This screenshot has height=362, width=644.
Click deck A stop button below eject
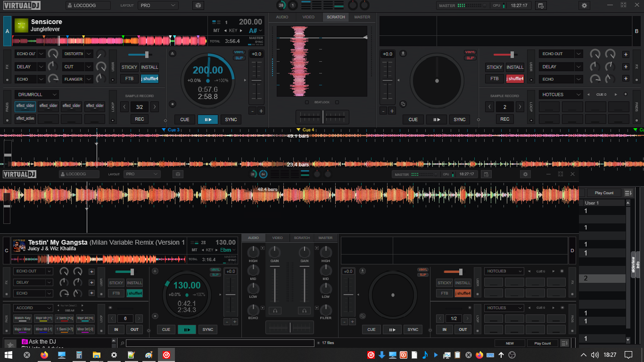click(x=172, y=104)
